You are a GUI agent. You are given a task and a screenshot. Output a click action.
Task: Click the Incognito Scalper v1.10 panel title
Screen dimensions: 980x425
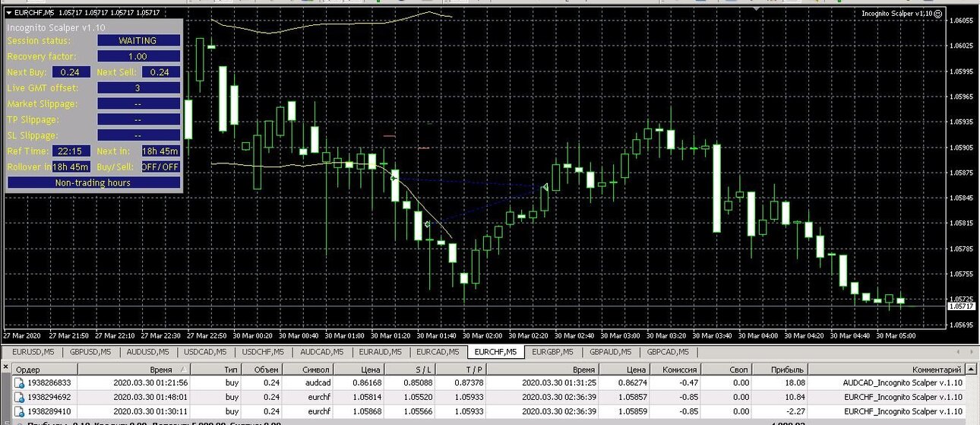click(56, 27)
